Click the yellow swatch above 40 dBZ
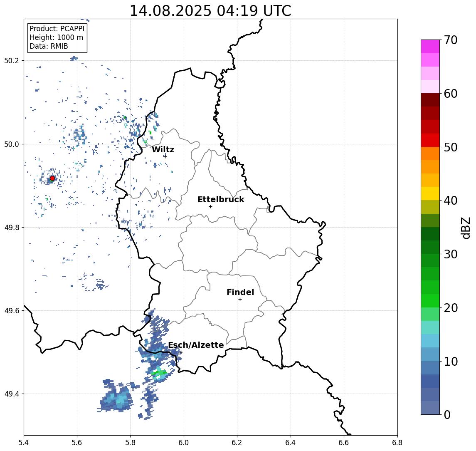This screenshot has width=476, height=451. (x=430, y=193)
